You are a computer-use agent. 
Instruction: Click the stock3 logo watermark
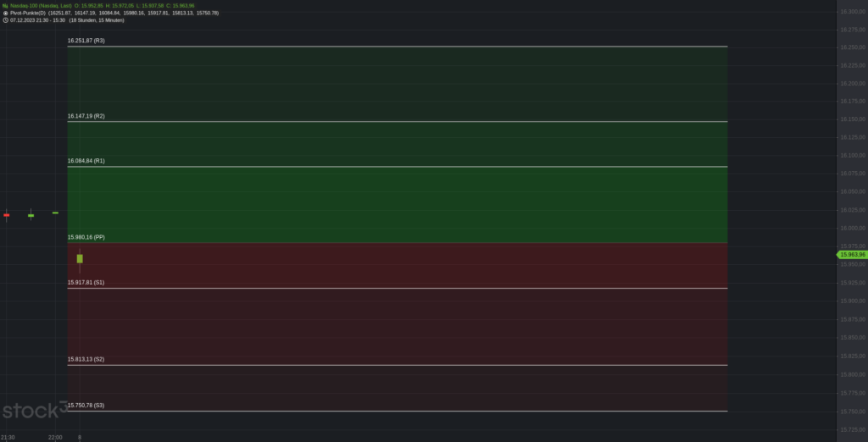[35, 410]
